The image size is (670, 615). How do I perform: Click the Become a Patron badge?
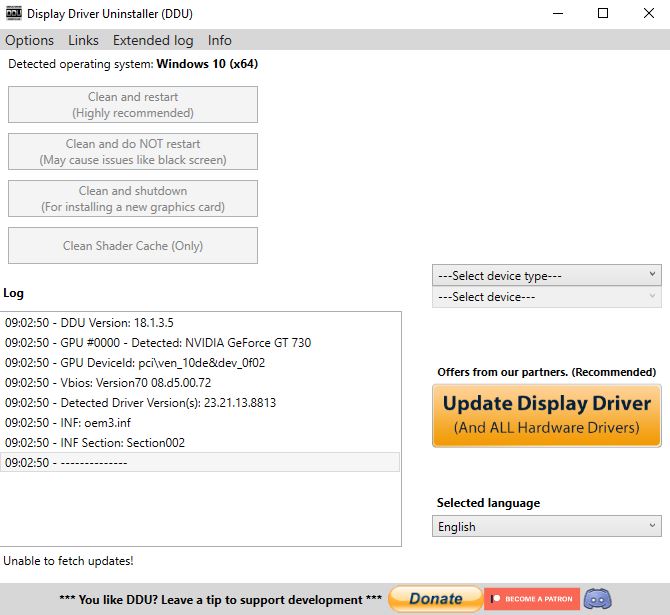coord(531,599)
